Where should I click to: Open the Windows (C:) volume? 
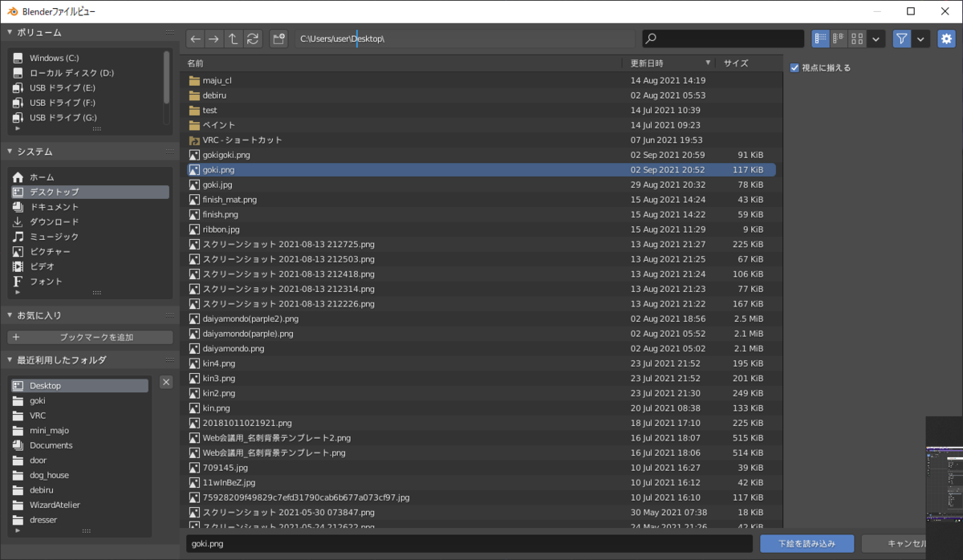pos(87,58)
